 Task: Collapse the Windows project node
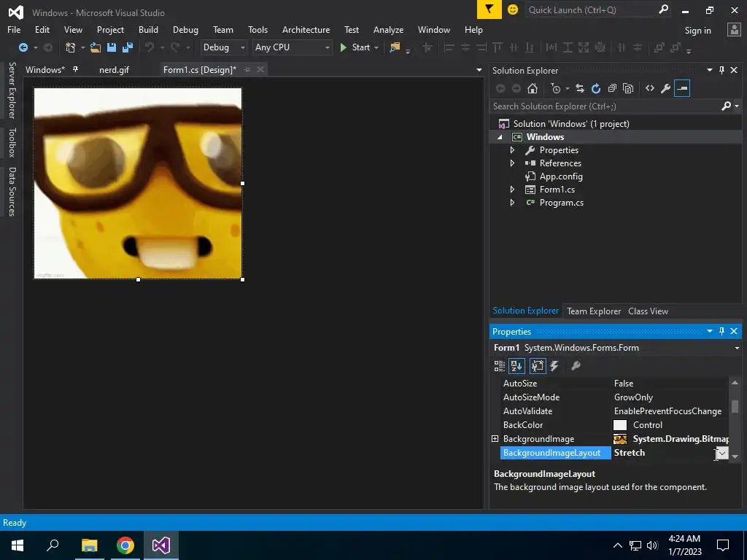pos(500,137)
